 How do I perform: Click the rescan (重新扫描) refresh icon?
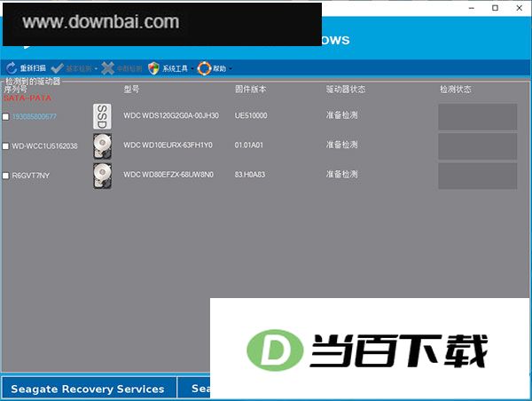pyautogui.click(x=12, y=68)
